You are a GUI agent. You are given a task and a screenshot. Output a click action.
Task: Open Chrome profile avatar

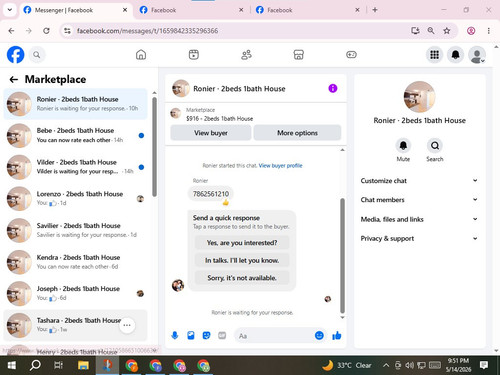tap(471, 31)
